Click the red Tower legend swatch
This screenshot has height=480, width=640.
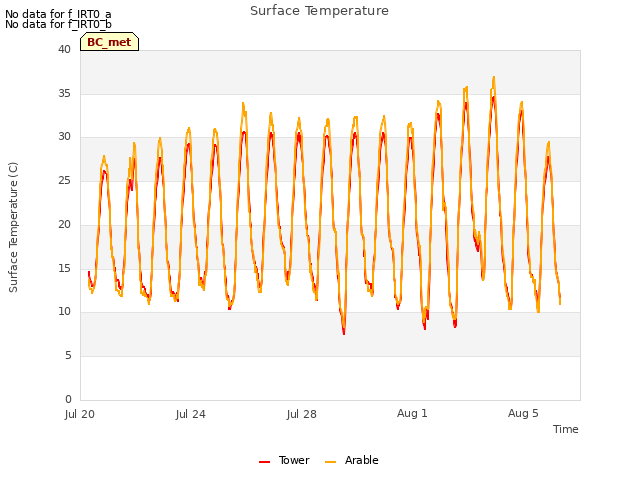point(264,462)
